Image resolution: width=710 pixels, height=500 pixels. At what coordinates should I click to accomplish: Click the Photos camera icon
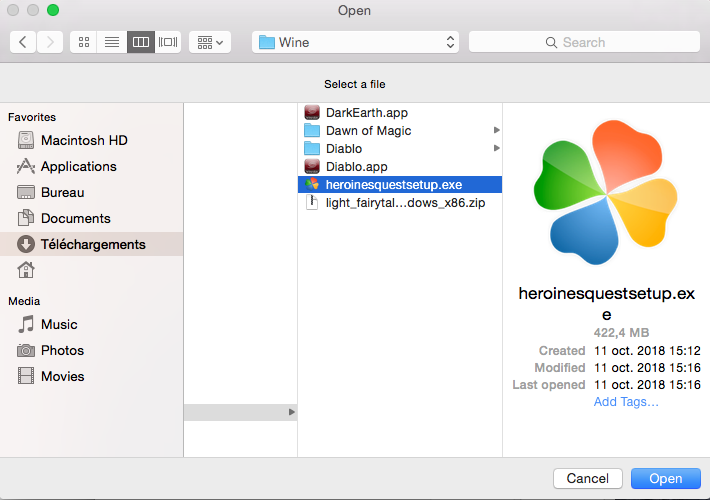pos(26,351)
